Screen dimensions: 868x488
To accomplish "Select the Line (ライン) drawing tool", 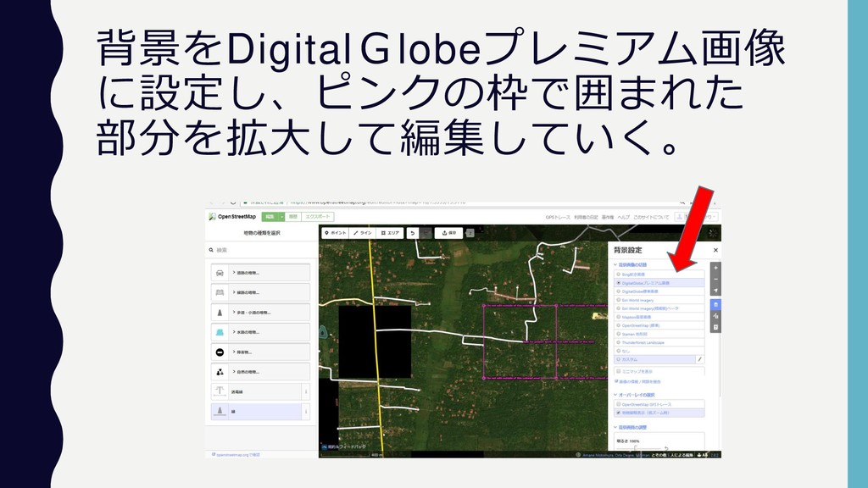I will [363, 233].
